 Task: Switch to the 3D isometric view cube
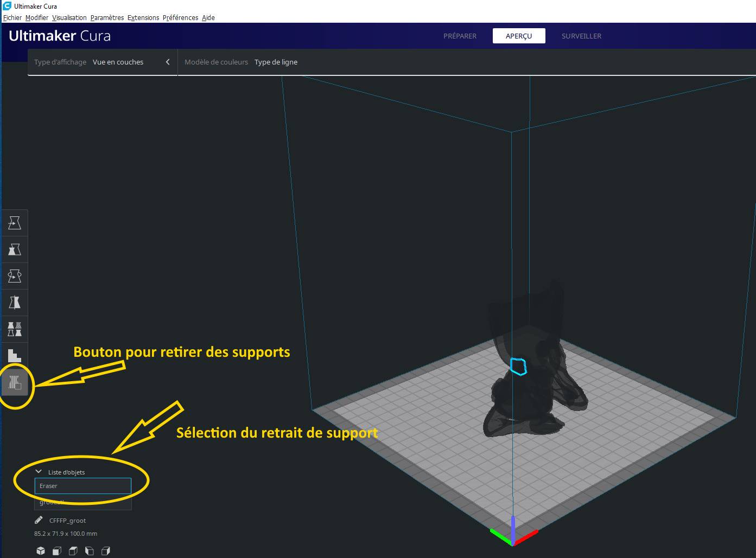click(41, 551)
